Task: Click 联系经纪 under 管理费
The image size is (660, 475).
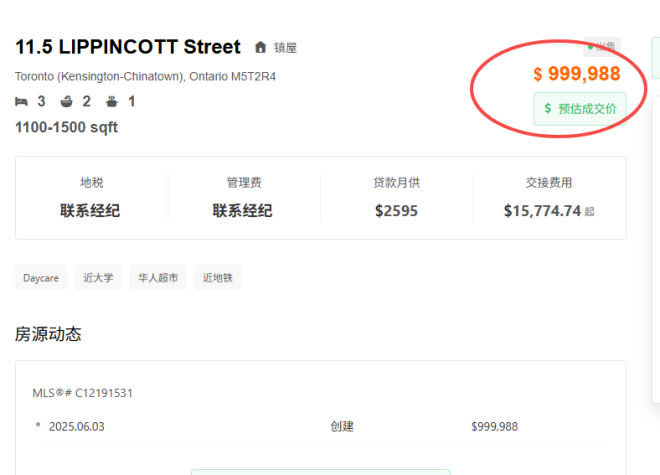Action: coord(242,211)
